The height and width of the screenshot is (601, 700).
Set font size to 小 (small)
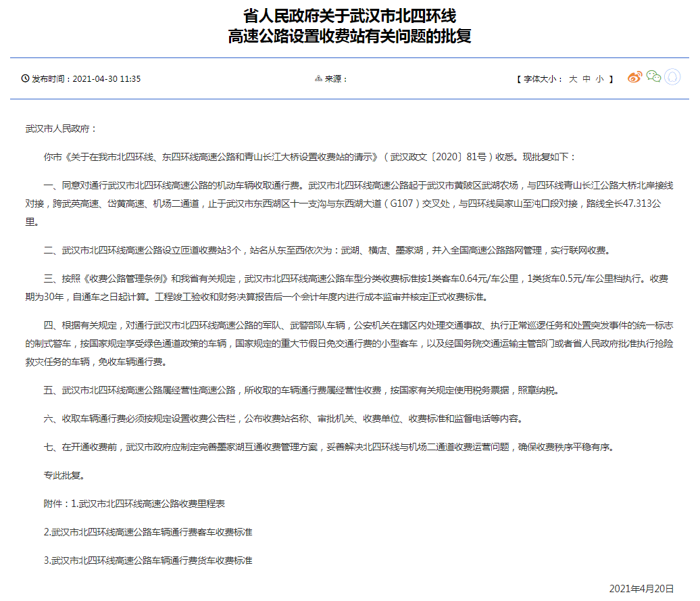tap(600, 78)
